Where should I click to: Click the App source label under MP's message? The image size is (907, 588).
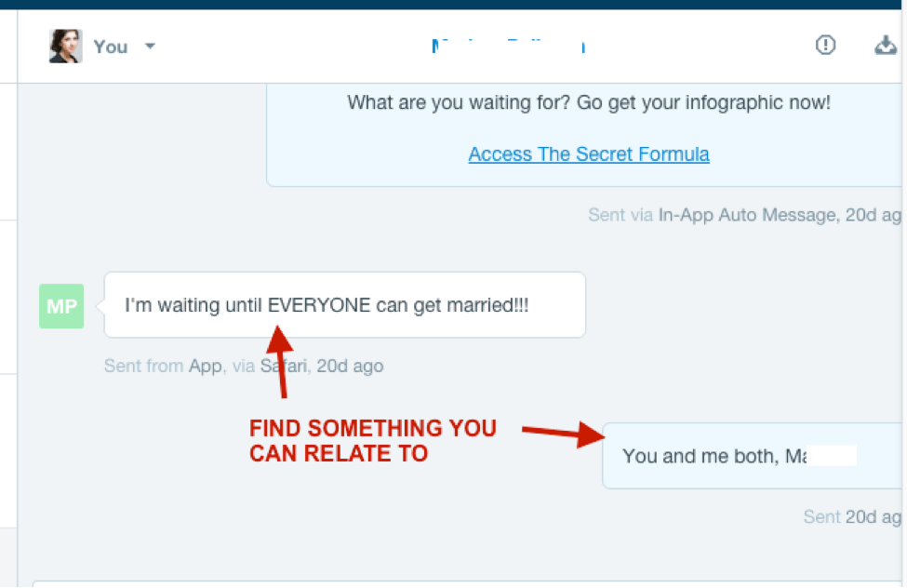coord(205,366)
